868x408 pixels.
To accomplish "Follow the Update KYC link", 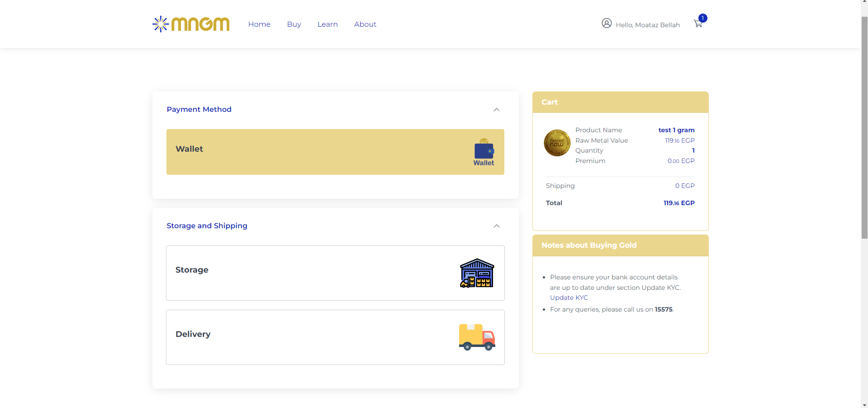I will click(x=569, y=298).
